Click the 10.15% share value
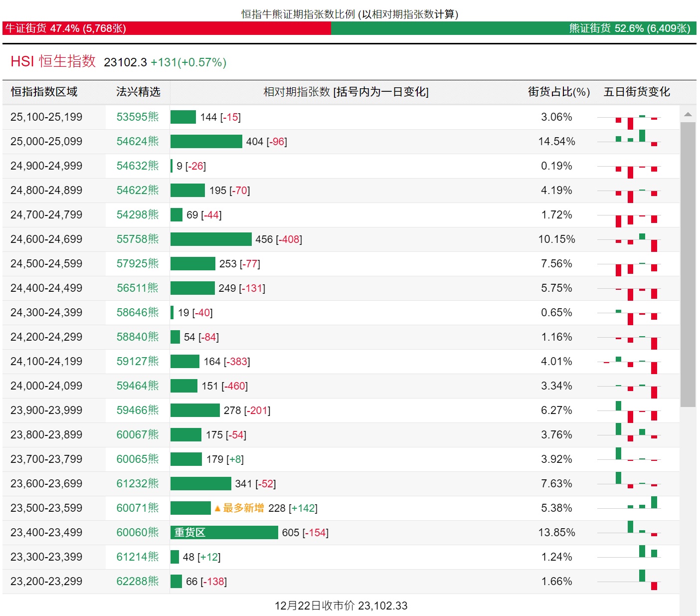The image size is (700, 616). 557,239
